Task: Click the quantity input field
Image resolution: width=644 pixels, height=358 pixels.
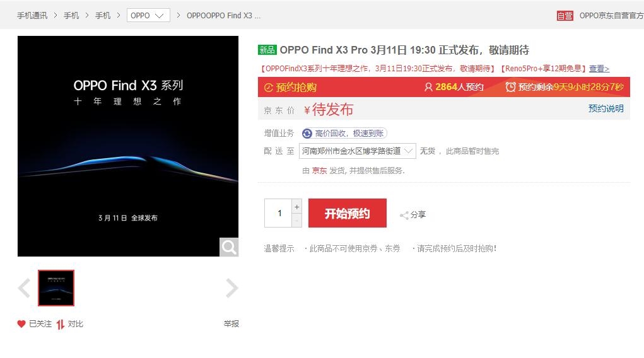Action: tap(278, 213)
